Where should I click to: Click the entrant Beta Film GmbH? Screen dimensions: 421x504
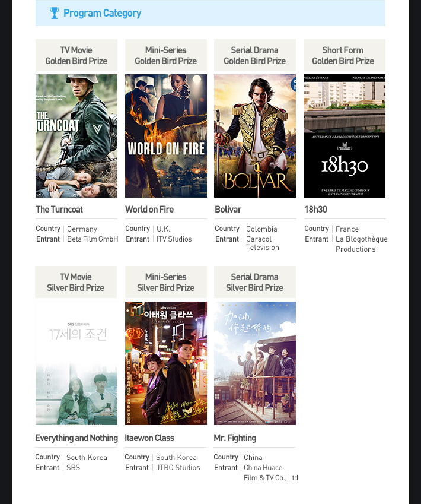pos(93,239)
